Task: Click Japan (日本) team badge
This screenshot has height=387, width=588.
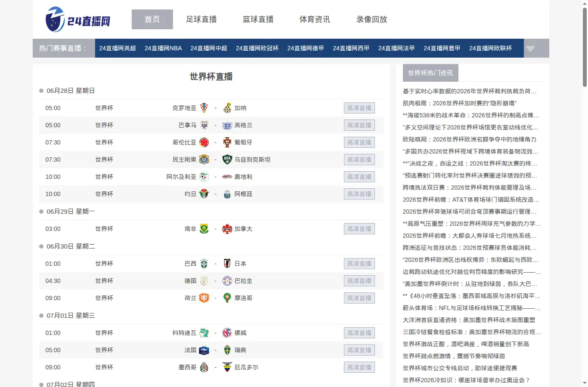Action: pyautogui.click(x=227, y=264)
